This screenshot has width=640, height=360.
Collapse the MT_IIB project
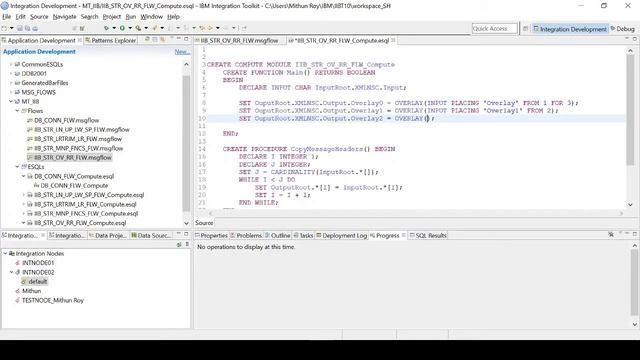click(11, 102)
